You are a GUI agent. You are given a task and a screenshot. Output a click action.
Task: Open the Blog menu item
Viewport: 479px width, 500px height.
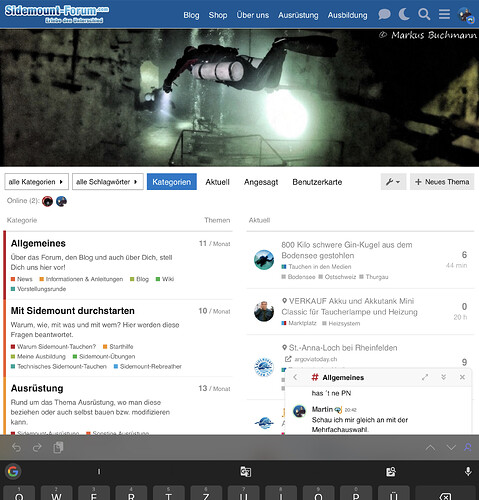(191, 15)
